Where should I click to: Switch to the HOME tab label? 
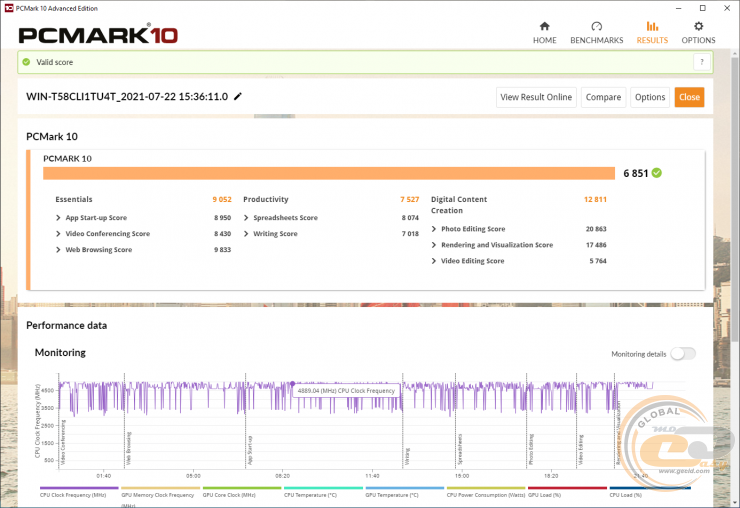tap(545, 40)
